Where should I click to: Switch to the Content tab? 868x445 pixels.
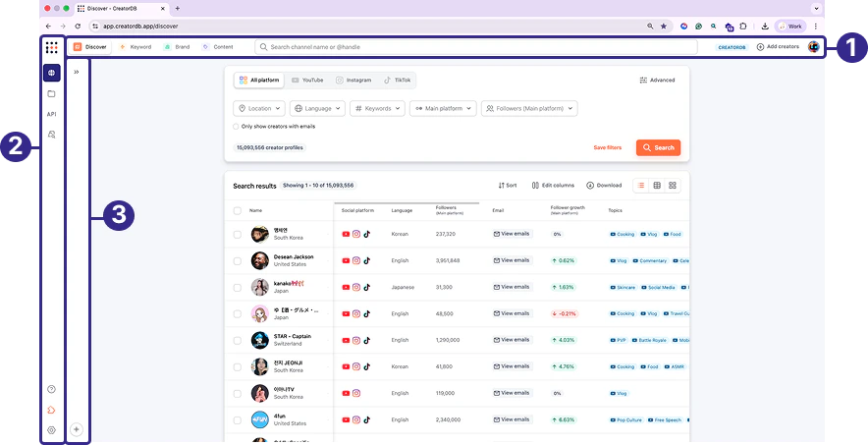(218, 47)
